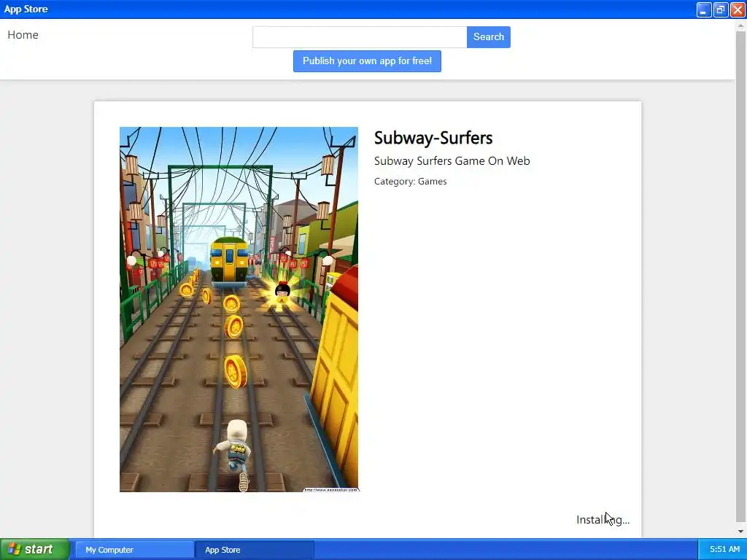Click the Subway Surfers game artwork
This screenshot has width=747, height=560.
click(239, 309)
